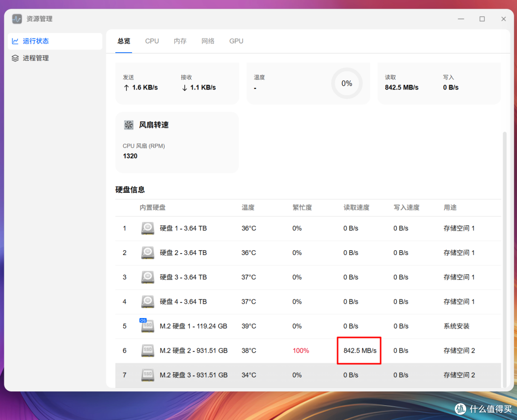The width and height of the screenshot is (517, 420).
Task: Switch to the 内存 tab
Action: pos(180,41)
